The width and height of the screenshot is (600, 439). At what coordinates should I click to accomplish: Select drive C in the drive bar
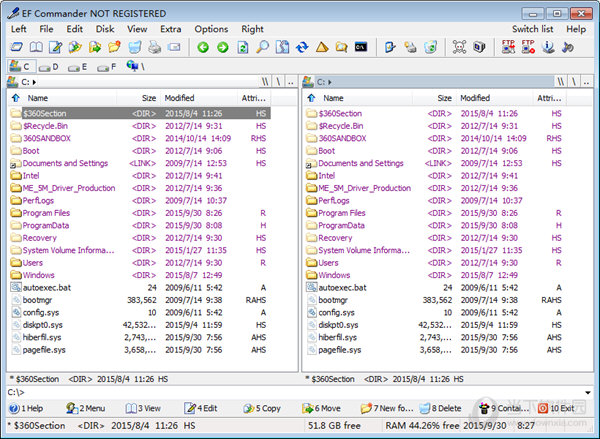[x=22, y=67]
